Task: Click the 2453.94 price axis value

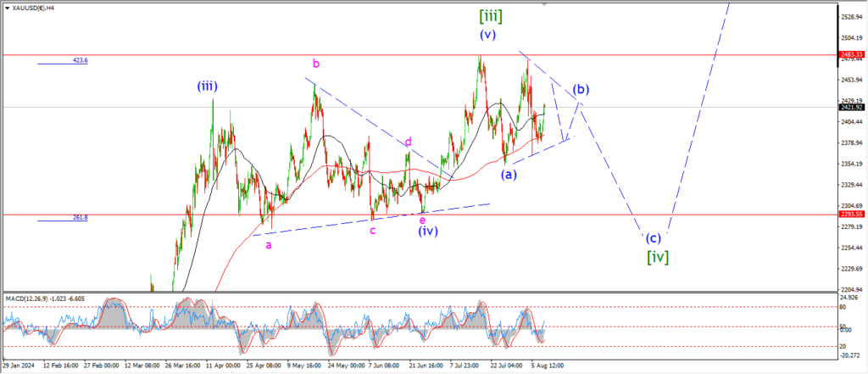Action: coord(852,80)
